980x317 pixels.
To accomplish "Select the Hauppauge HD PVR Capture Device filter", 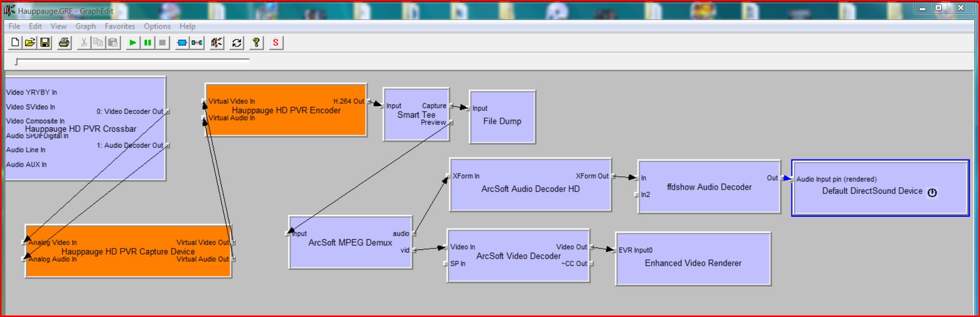I will 128,252.
